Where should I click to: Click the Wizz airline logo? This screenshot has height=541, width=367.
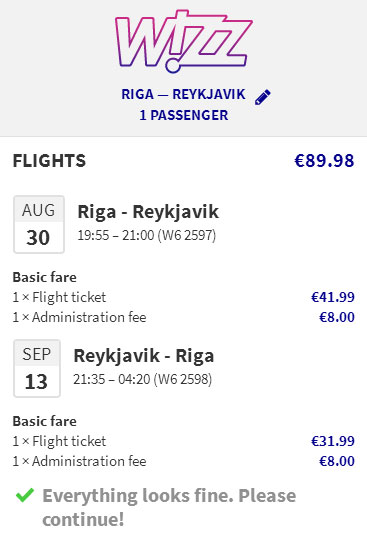pos(184,41)
